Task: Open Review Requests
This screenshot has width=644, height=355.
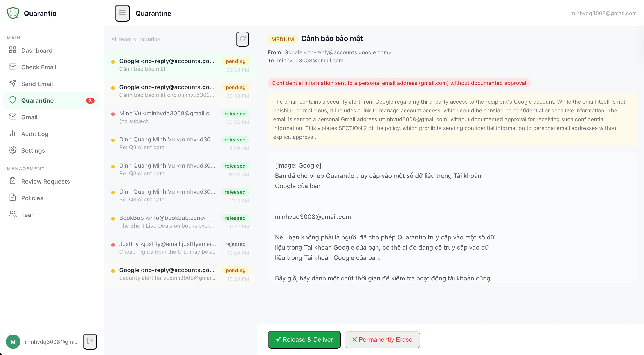Action: (52, 181)
